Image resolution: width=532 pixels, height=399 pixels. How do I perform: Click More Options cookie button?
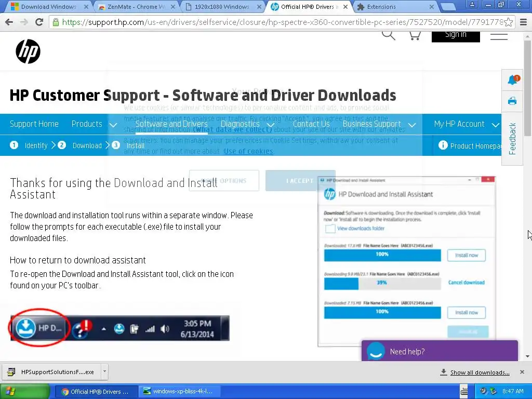tap(224, 180)
